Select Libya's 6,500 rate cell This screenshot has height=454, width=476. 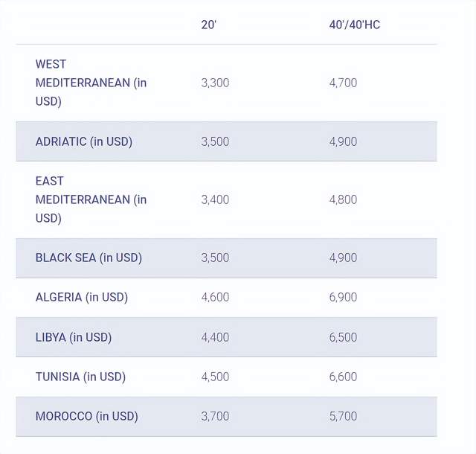tap(343, 337)
